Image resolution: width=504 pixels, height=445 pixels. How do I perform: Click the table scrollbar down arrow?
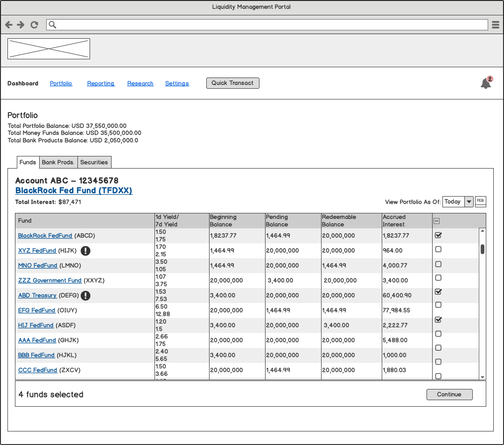(482, 377)
